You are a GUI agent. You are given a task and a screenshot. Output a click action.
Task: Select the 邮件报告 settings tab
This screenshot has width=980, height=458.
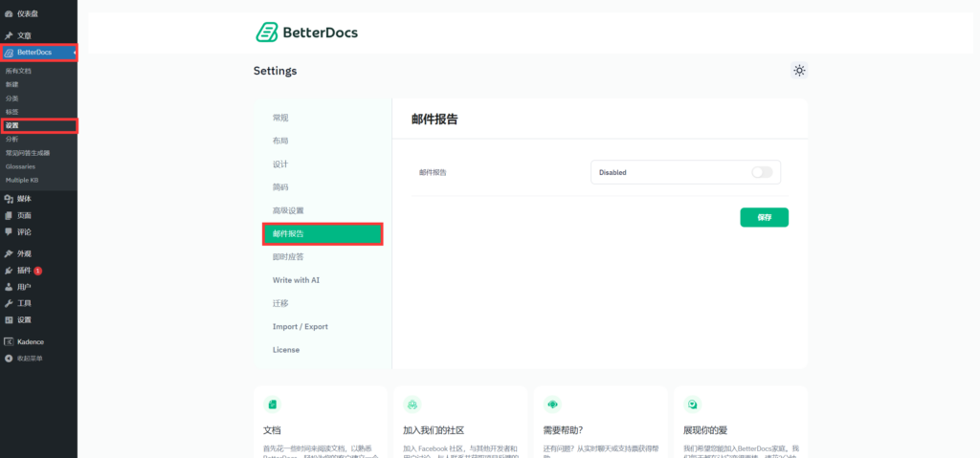(323, 233)
